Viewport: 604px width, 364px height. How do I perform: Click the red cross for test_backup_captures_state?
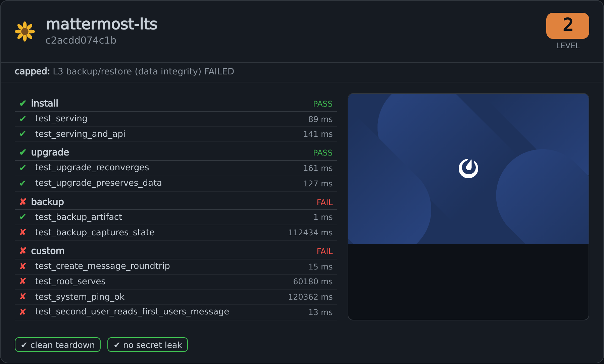(x=23, y=232)
